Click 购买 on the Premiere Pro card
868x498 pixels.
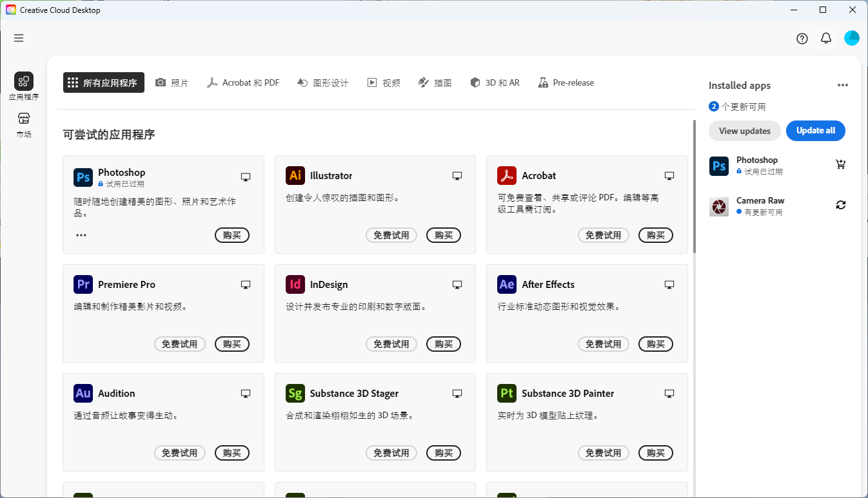click(232, 344)
